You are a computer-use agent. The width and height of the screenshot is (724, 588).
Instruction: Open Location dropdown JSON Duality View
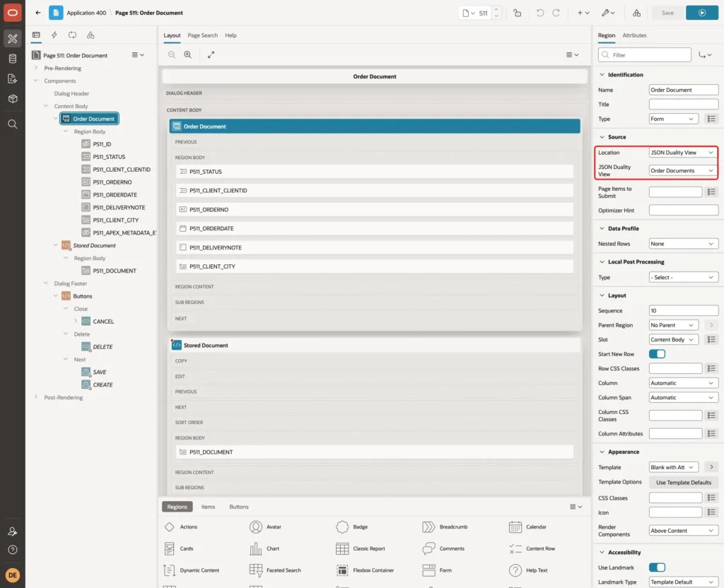click(x=683, y=153)
